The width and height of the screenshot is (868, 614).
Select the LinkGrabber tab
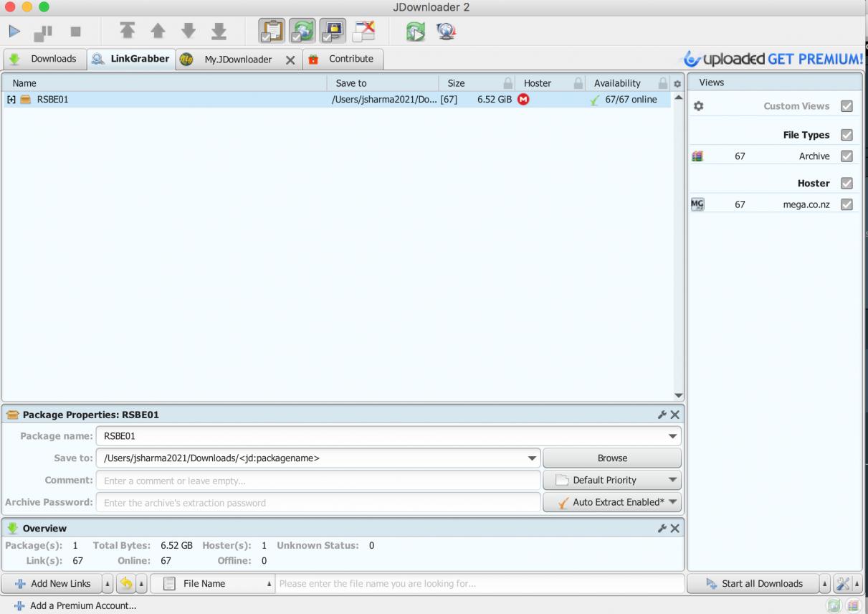pyautogui.click(x=132, y=59)
